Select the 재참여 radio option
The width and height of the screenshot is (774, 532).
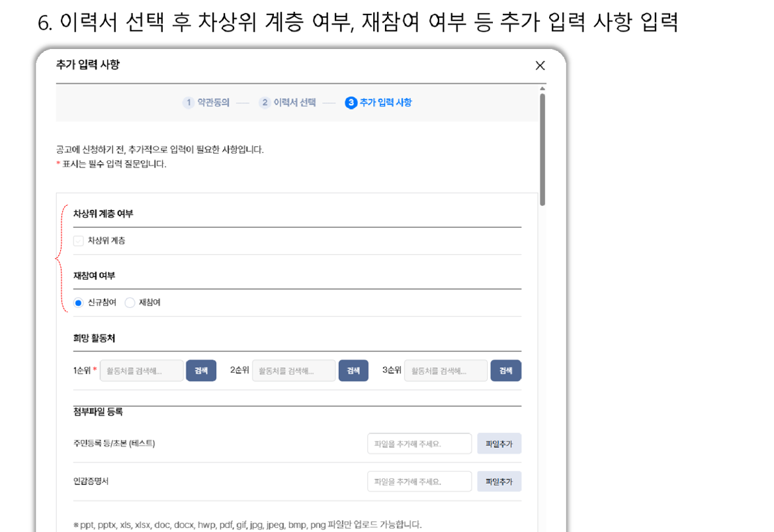[130, 303]
